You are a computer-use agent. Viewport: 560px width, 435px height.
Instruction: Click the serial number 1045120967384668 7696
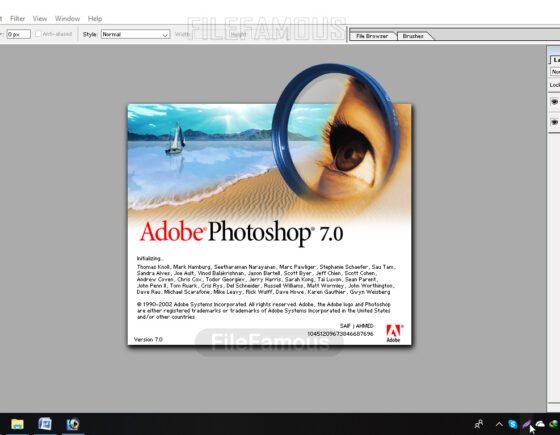pyautogui.click(x=340, y=334)
